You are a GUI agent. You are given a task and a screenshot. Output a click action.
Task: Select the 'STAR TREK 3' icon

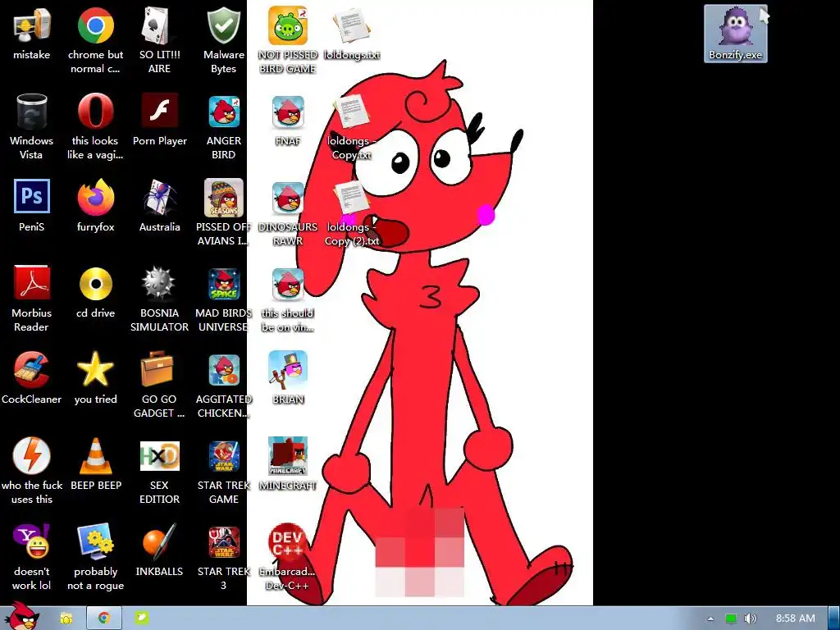click(x=223, y=557)
